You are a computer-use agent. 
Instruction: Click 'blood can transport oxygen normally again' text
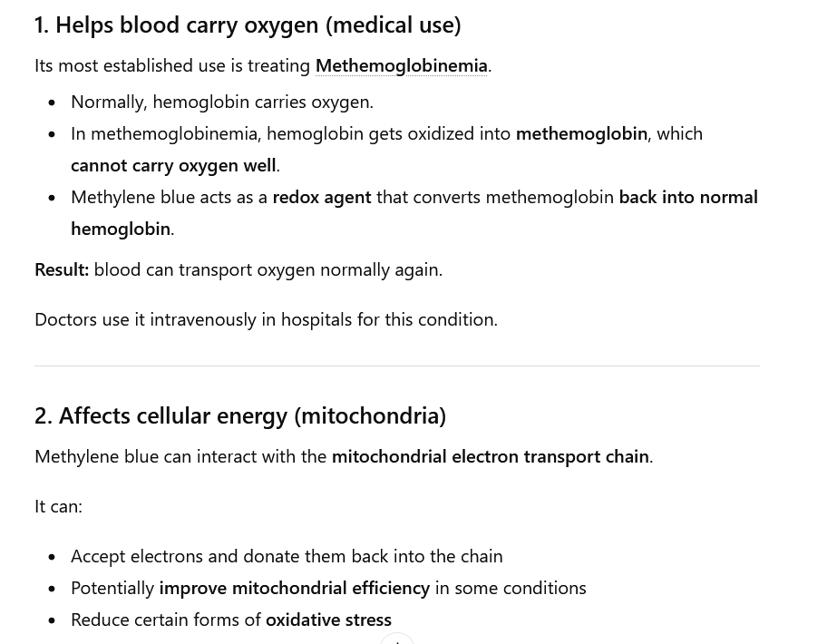click(x=268, y=269)
